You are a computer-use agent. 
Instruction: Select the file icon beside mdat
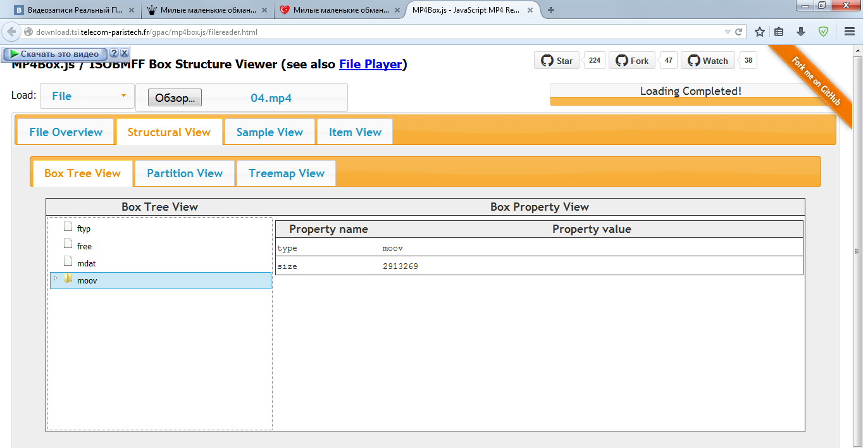(x=68, y=261)
